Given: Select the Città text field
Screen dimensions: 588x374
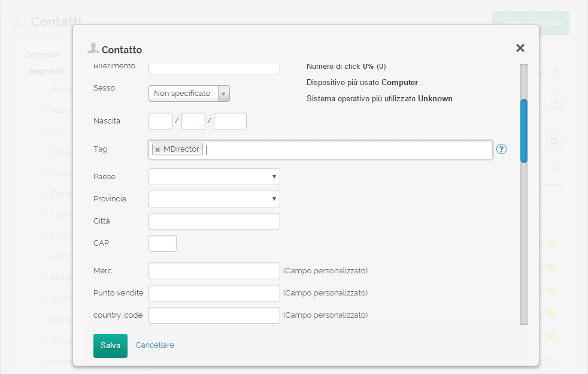Looking at the screenshot, I should [214, 221].
